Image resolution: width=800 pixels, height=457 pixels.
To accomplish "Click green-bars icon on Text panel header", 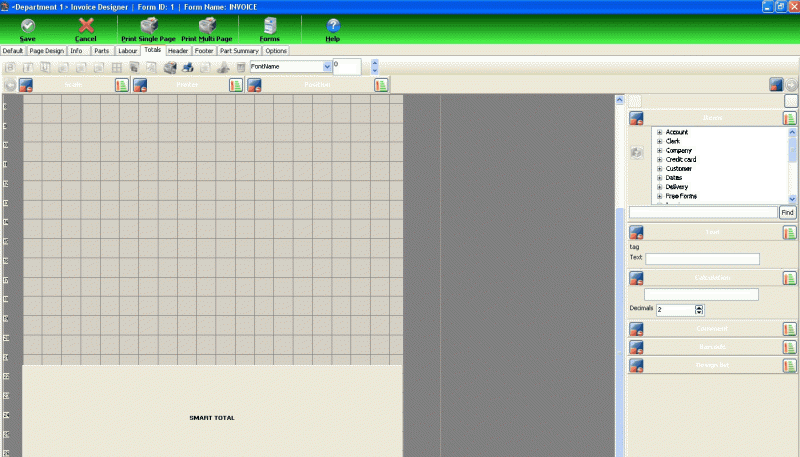I will pyautogui.click(x=789, y=233).
